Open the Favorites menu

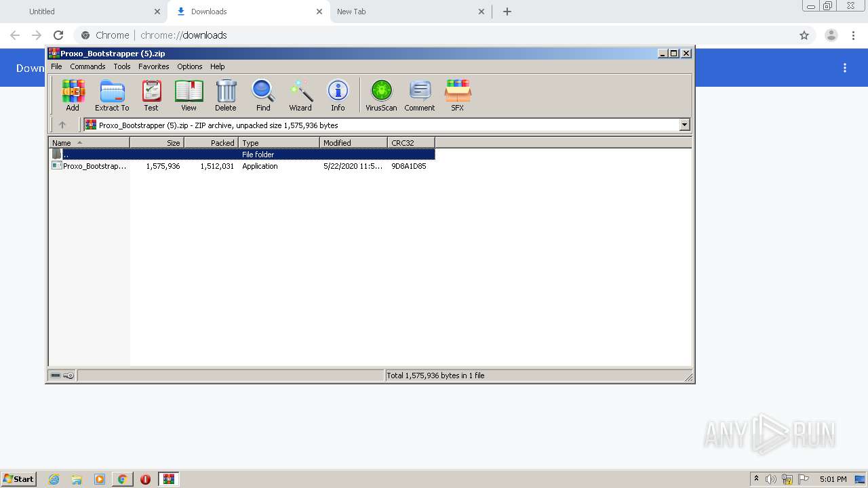[154, 66]
